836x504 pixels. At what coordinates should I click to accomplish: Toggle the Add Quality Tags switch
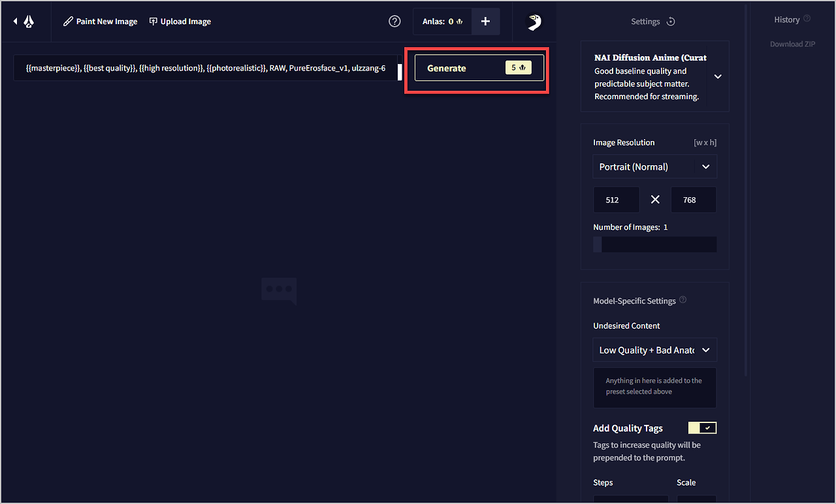click(x=703, y=428)
